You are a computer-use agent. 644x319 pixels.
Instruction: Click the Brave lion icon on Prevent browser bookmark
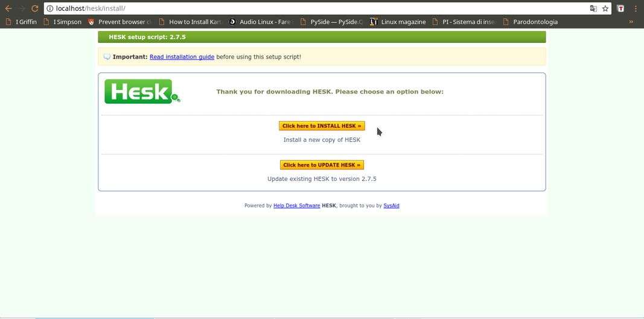(x=91, y=22)
